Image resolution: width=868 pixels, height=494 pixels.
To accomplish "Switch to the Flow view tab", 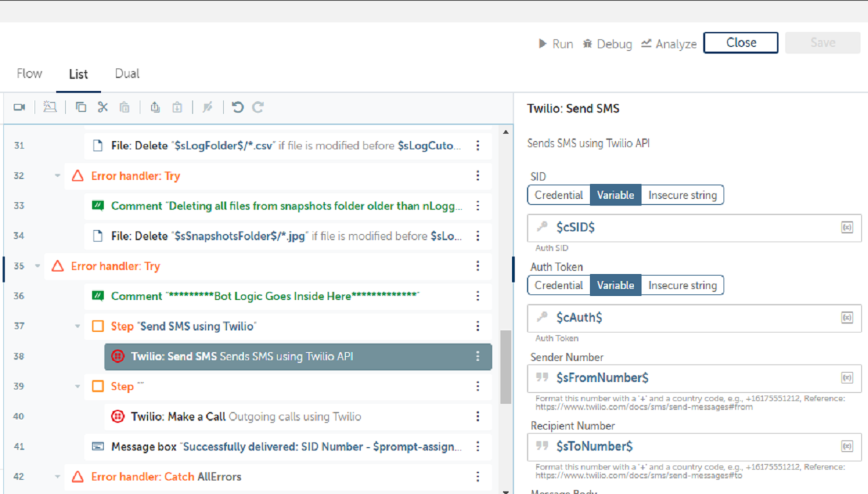I will (x=29, y=74).
